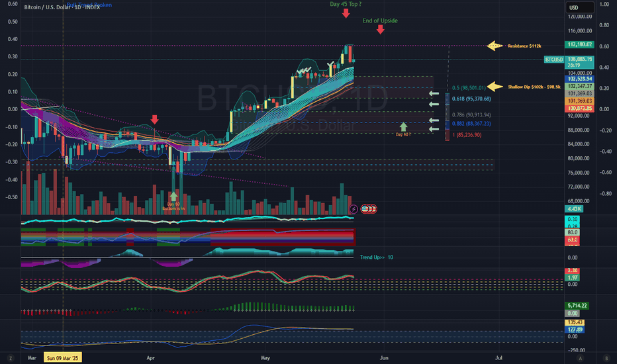This screenshot has height=364, width=617.
Task: Click the red 2.36 oscillator value
Action: [572, 270]
